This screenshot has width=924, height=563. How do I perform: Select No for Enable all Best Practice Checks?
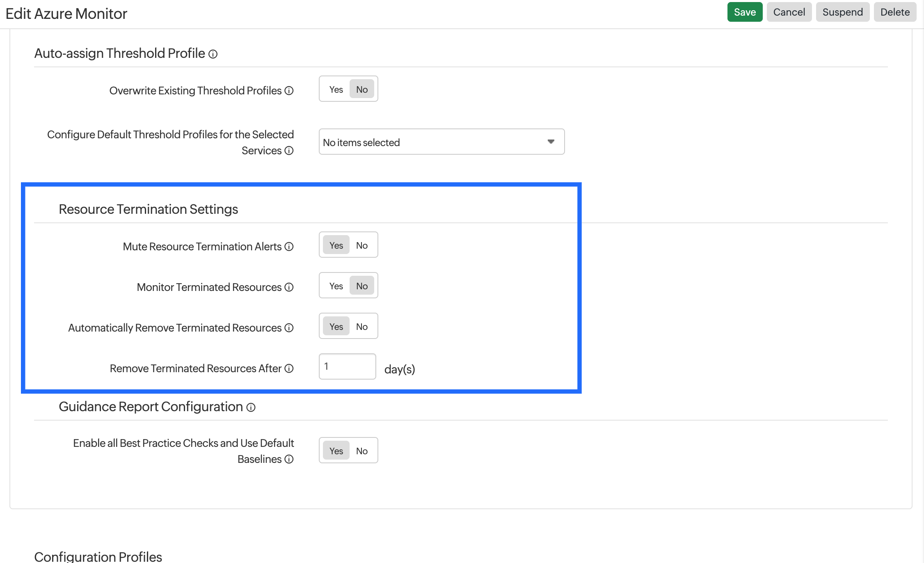click(361, 451)
